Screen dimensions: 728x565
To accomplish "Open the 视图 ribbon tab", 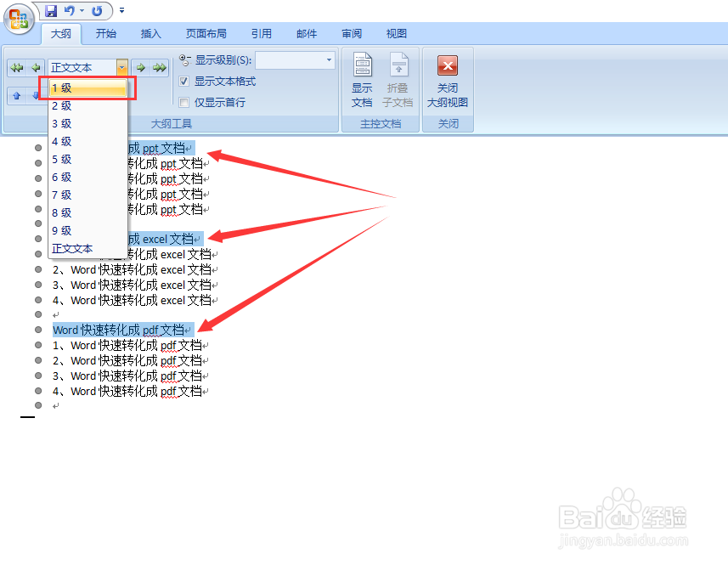I will (397, 33).
